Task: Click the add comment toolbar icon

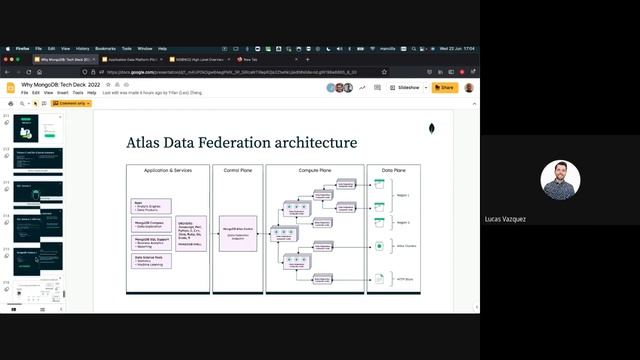Action: pos(44,104)
